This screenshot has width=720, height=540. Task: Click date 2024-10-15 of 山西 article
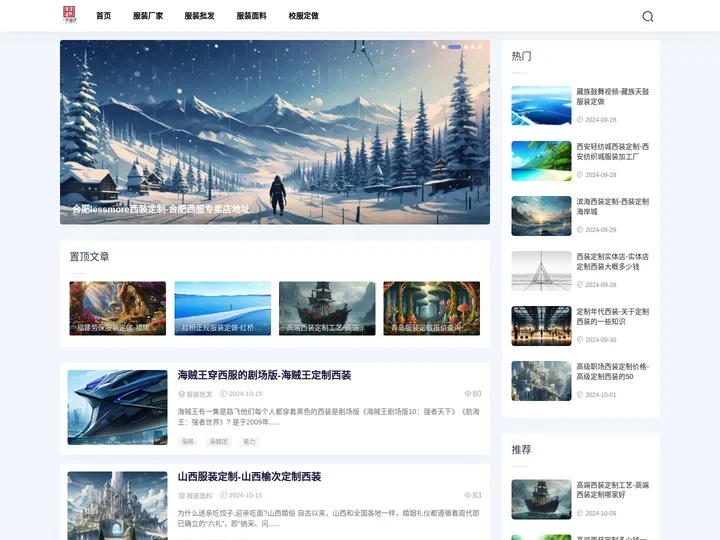tap(245, 495)
